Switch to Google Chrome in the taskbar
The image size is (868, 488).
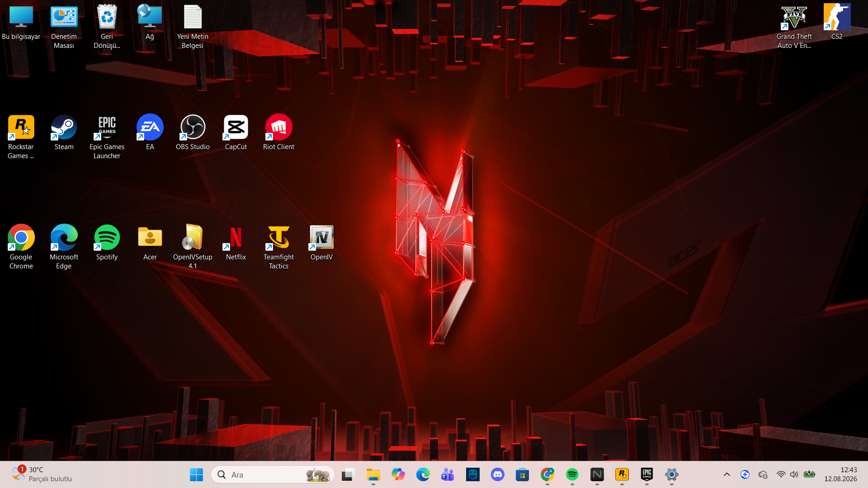coord(547,475)
